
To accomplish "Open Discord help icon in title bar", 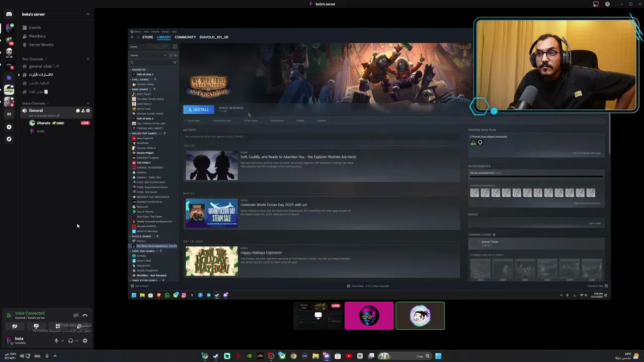I will 607,4.
